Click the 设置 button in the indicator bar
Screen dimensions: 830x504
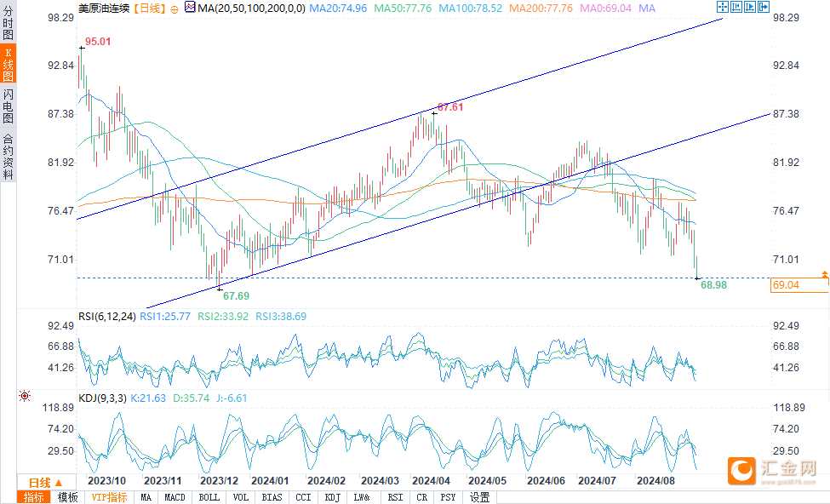pyautogui.click(x=480, y=497)
